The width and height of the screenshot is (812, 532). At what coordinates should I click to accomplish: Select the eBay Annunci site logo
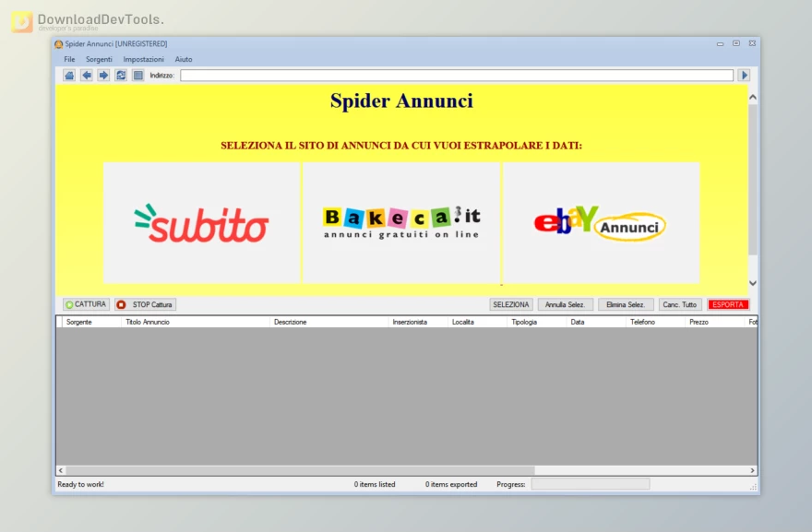click(x=602, y=223)
